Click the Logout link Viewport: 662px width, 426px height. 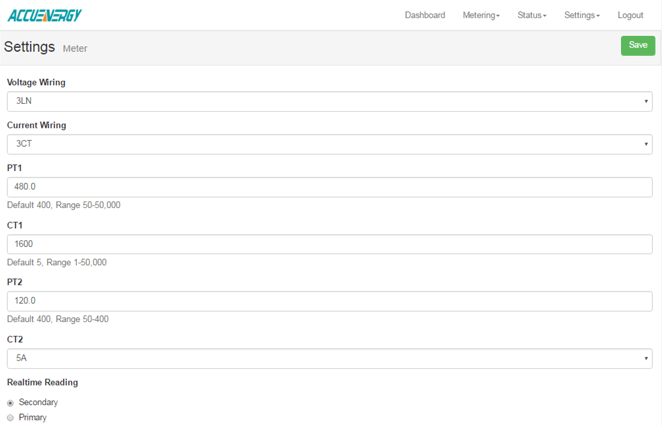tap(630, 16)
